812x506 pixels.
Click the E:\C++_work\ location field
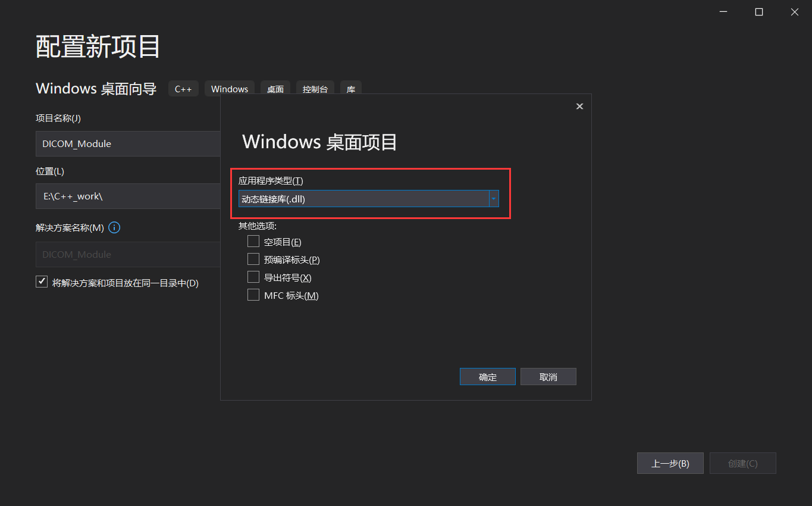coord(128,196)
